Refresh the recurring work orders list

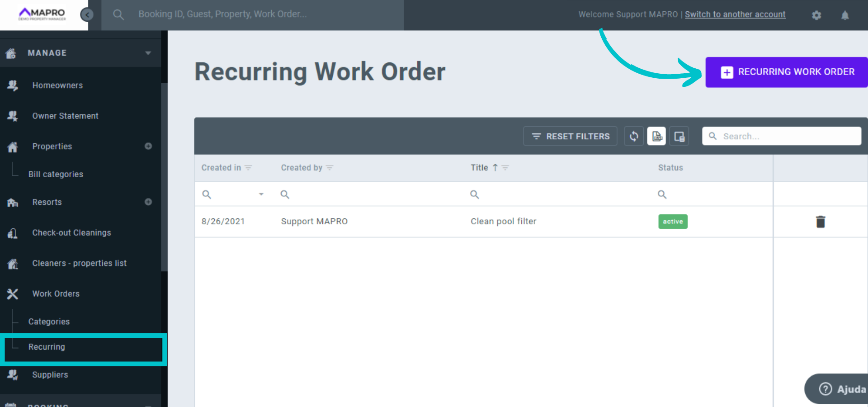634,136
